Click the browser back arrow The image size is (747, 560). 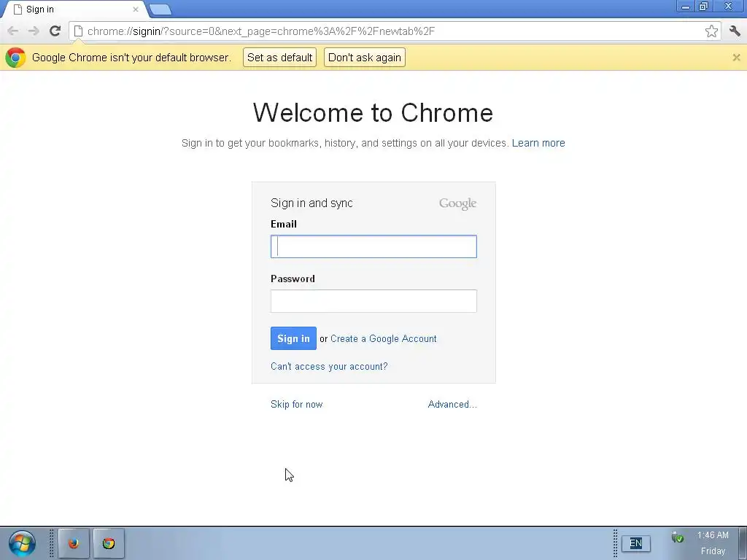click(13, 31)
